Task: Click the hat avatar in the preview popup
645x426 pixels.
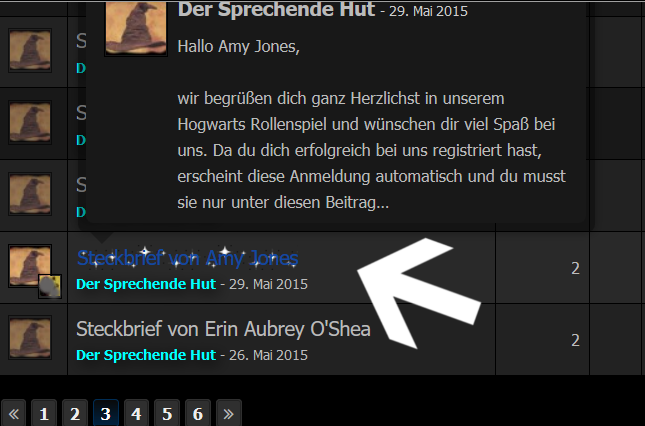Action: [x=136, y=28]
